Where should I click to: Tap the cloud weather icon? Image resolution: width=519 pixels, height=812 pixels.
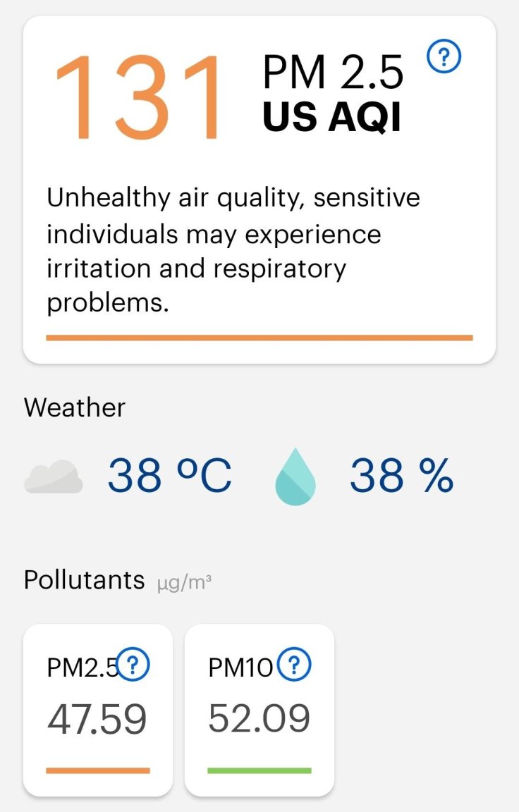54,476
